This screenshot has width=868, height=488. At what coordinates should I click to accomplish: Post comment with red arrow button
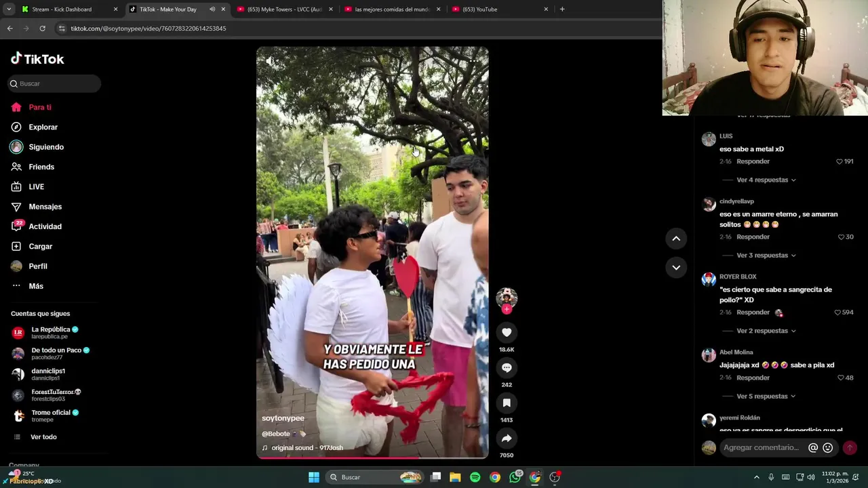pos(850,447)
